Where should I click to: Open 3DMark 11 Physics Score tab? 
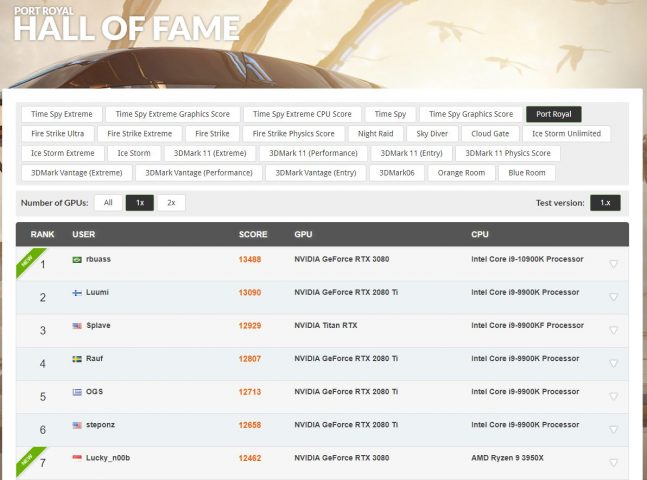(508, 153)
